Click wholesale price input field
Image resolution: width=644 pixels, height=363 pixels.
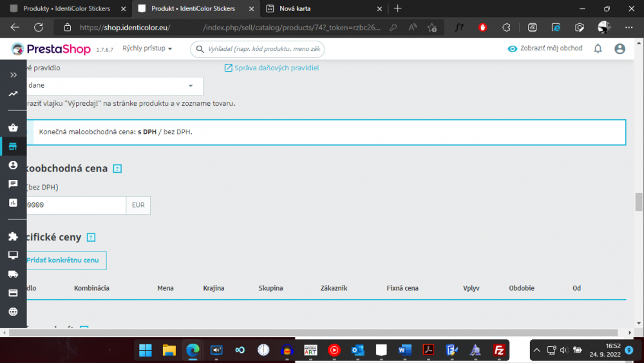[x=76, y=205]
